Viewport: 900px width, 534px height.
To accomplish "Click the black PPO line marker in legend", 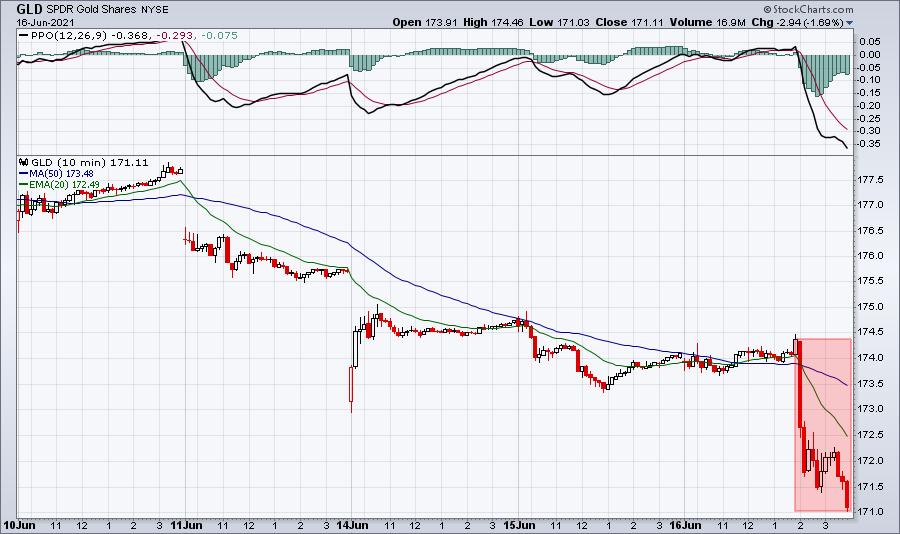I will click(22, 36).
